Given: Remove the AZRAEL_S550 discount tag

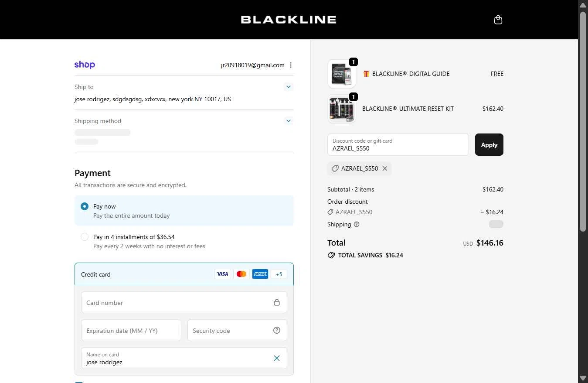Looking at the screenshot, I should click(385, 168).
